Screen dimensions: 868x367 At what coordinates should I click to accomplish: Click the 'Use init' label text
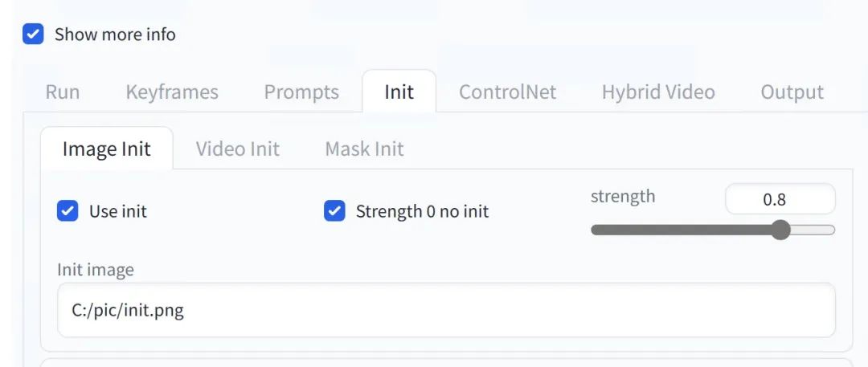pyautogui.click(x=118, y=211)
